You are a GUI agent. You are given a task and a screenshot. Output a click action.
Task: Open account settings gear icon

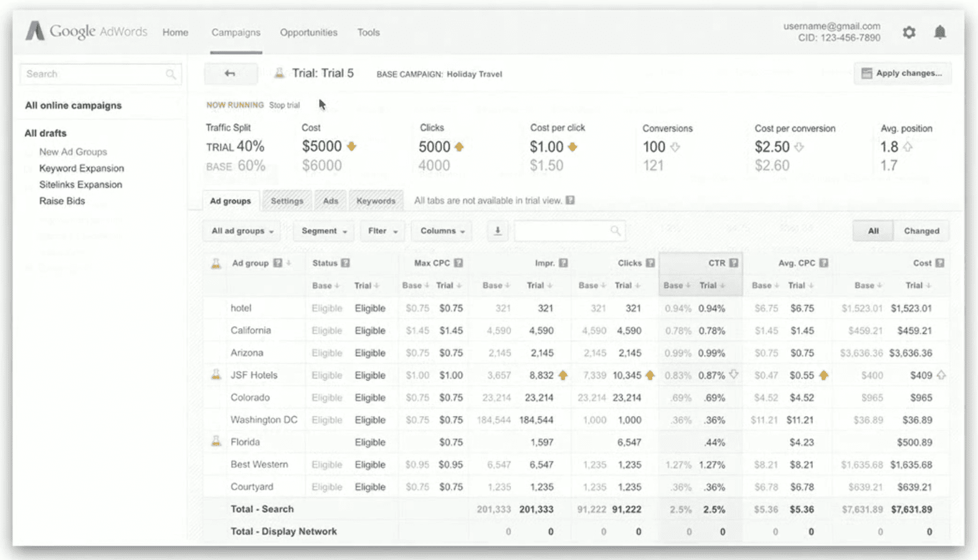tap(909, 32)
